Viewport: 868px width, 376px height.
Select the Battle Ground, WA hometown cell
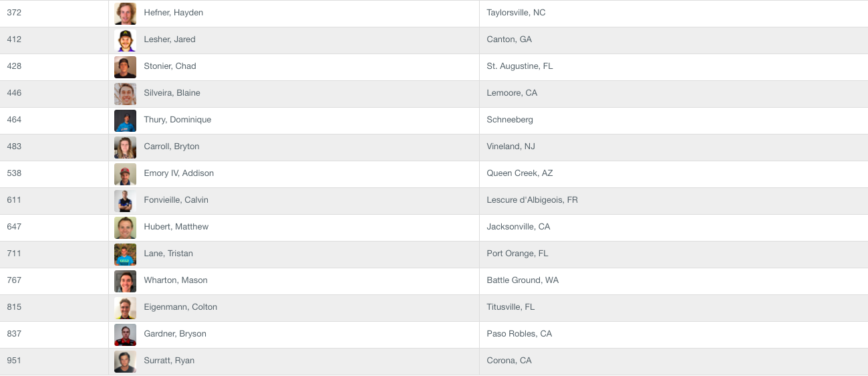click(x=674, y=282)
